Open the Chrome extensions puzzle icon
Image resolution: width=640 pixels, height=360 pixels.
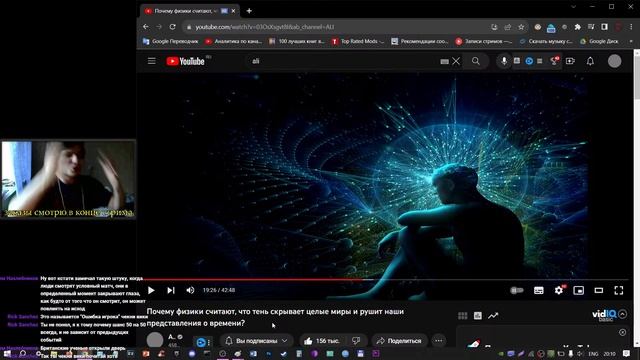pyautogui.click(x=578, y=27)
